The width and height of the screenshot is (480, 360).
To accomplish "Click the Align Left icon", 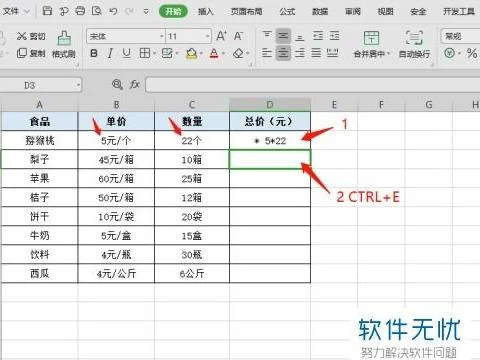I will pos(267,53).
